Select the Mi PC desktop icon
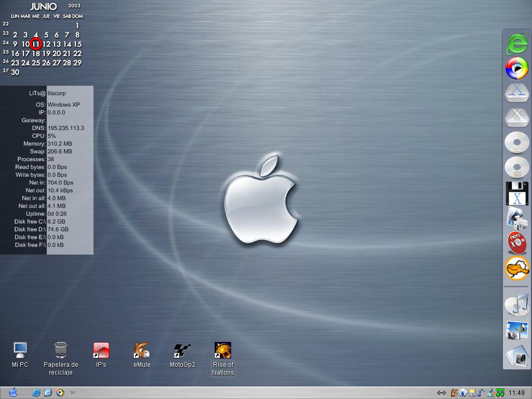This screenshot has height=399, width=532. (20, 351)
